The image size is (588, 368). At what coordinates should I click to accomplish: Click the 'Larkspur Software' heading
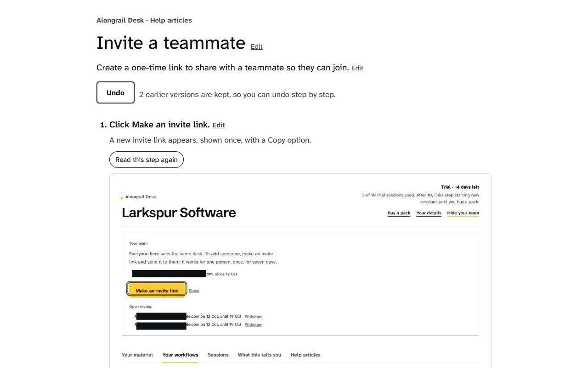[x=179, y=213]
